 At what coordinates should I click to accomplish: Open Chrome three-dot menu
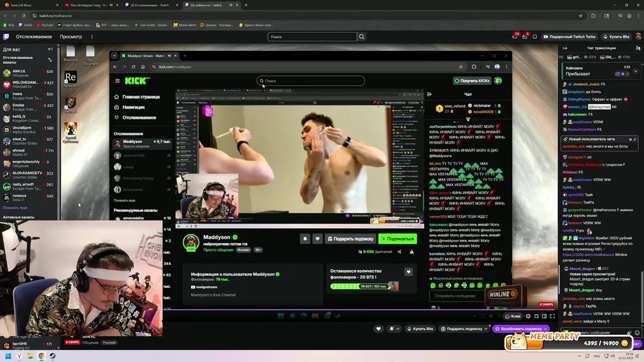[639, 16]
